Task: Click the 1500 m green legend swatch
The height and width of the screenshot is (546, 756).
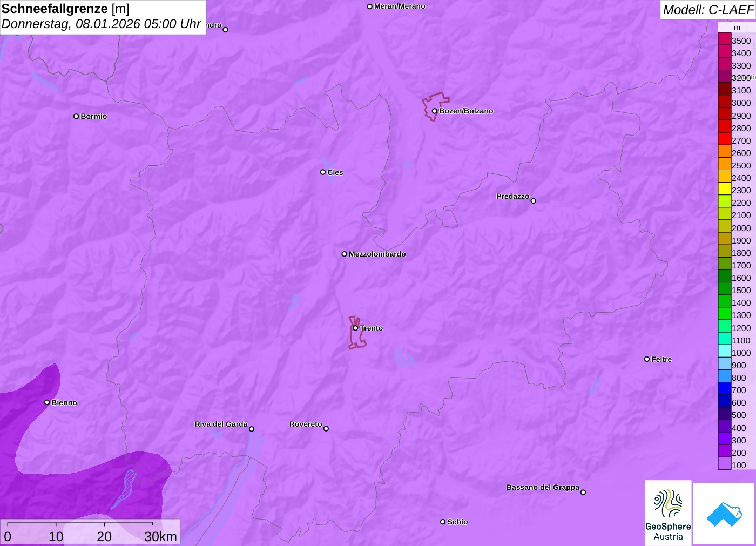Action: (725, 288)
